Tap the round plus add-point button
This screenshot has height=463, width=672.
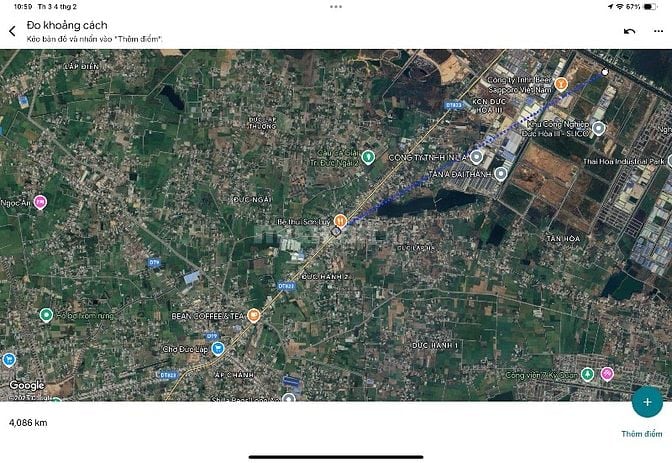click(x=647, y=402)
